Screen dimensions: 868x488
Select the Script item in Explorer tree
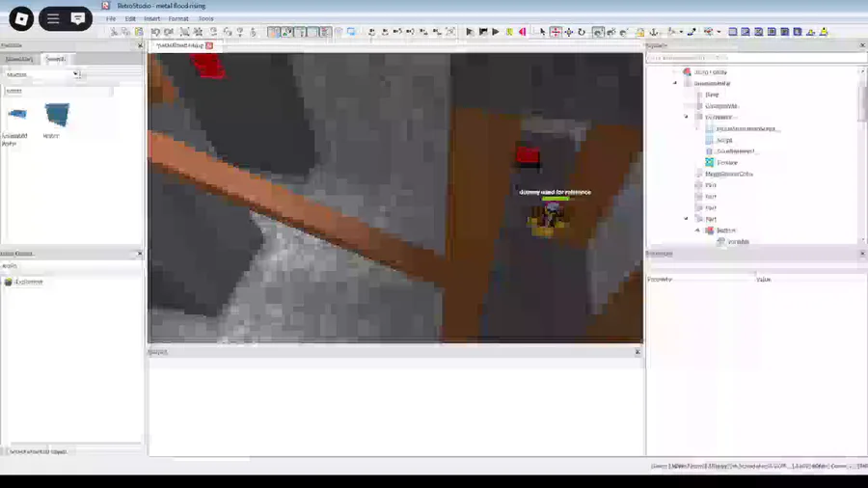tap(724, 140)
